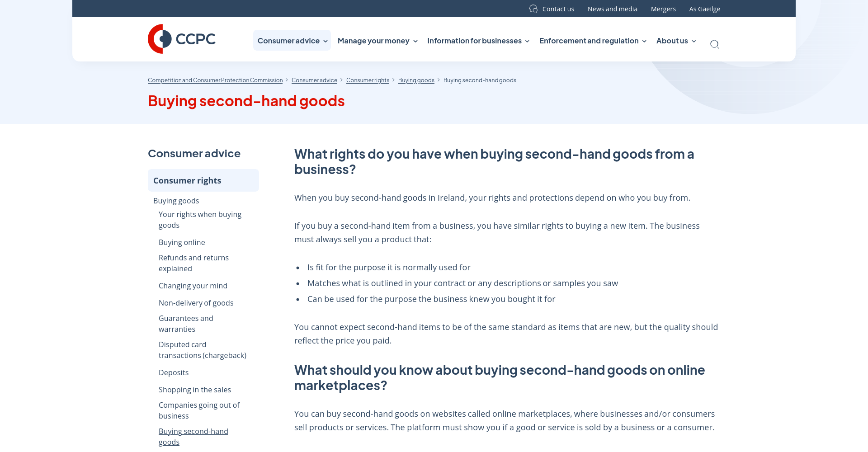868x452 pixels.
Task: Open Buying second-hand goods sidebar link
Action: [193, 437]
